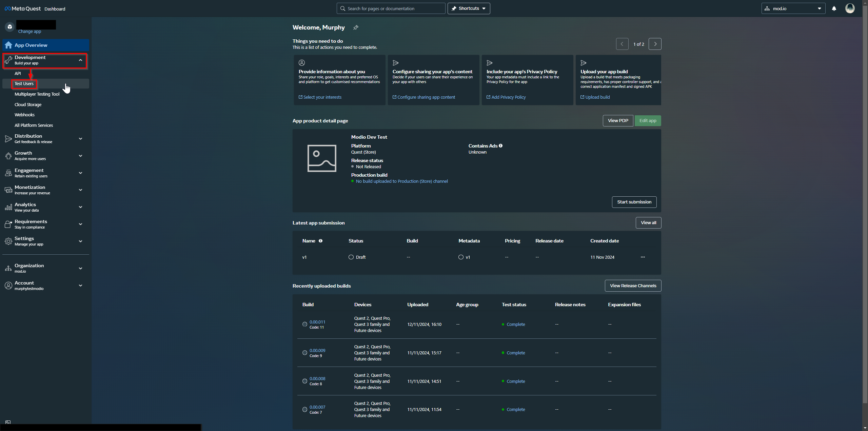Click the App Overview home icon
Screen dimensions: 868x431
point(8,45)
